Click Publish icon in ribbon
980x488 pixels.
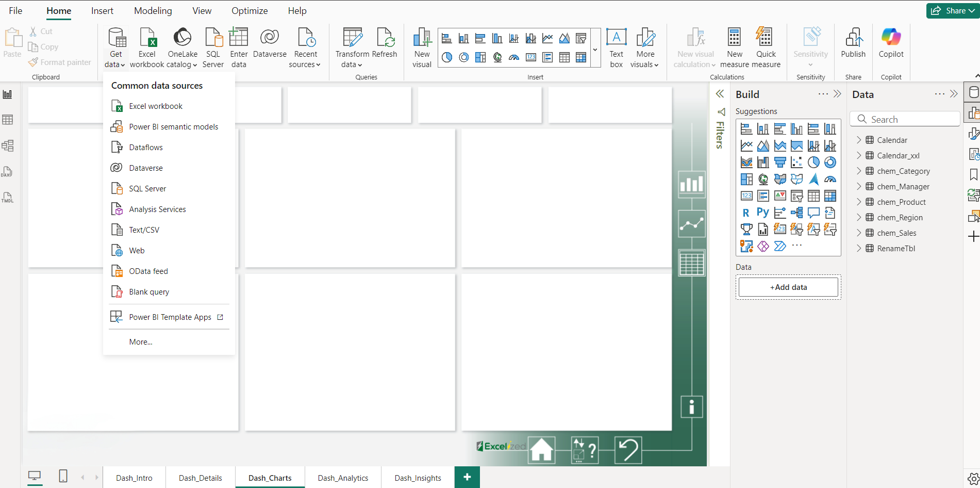click(853, 38)
